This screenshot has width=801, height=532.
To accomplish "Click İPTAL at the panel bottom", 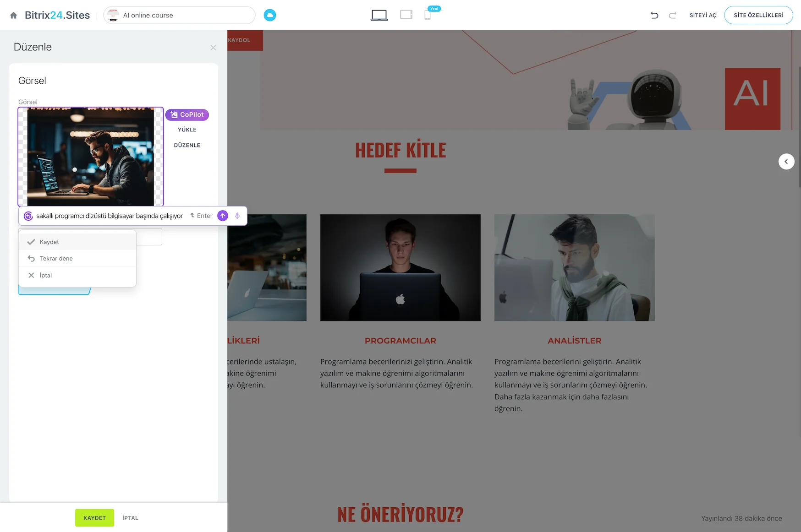I will pyautogui.click(x=130, y=518).
